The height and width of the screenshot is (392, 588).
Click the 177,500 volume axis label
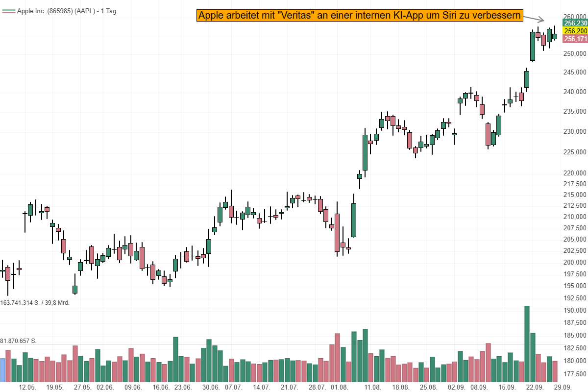point(575,374)
